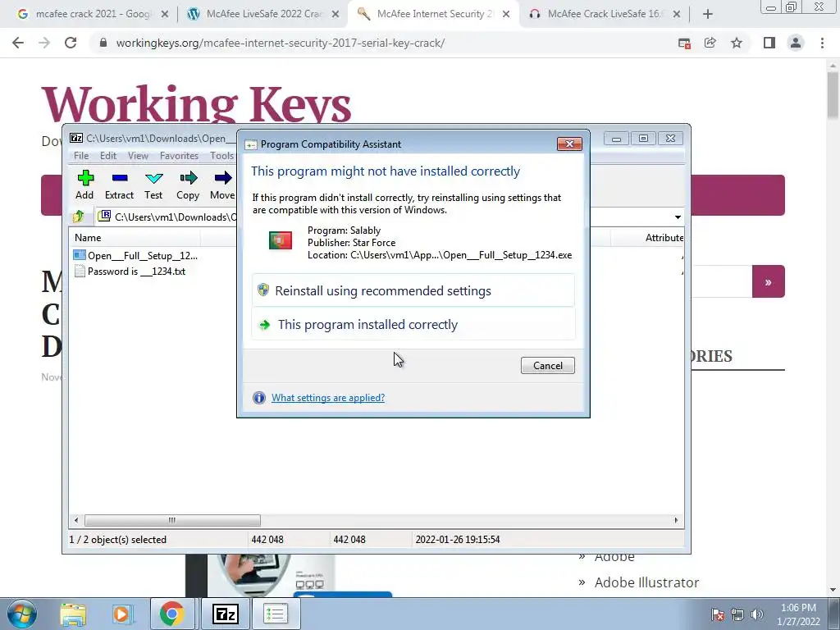Screen dimensions: 840x630
Task: Open the Windows Start menu
Action: click(x=21, y=614)
